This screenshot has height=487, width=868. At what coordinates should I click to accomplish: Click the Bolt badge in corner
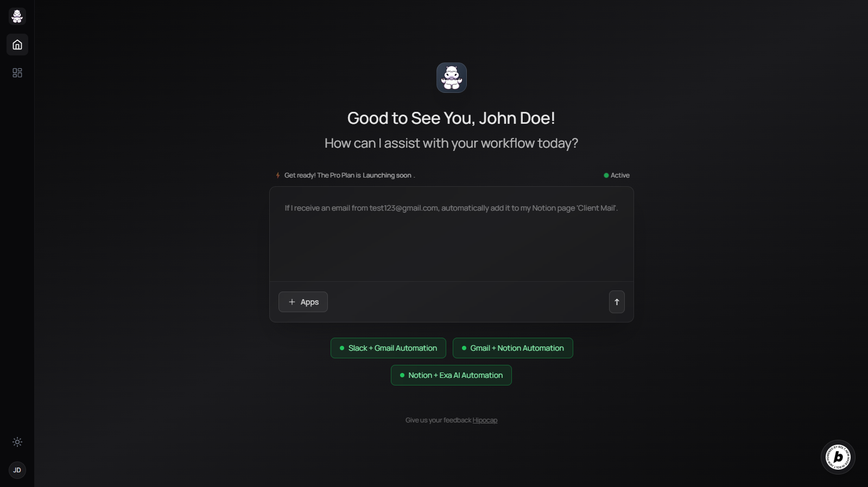[838, 457]
